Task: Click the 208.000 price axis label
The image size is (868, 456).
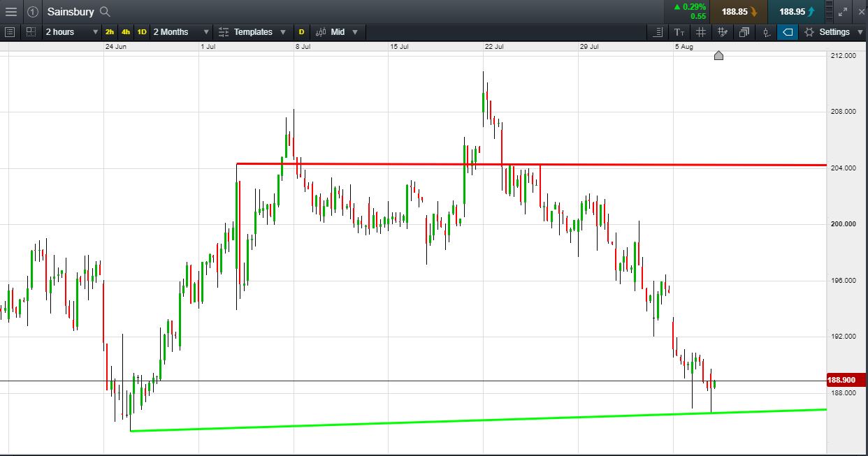Action: [843, 112]
